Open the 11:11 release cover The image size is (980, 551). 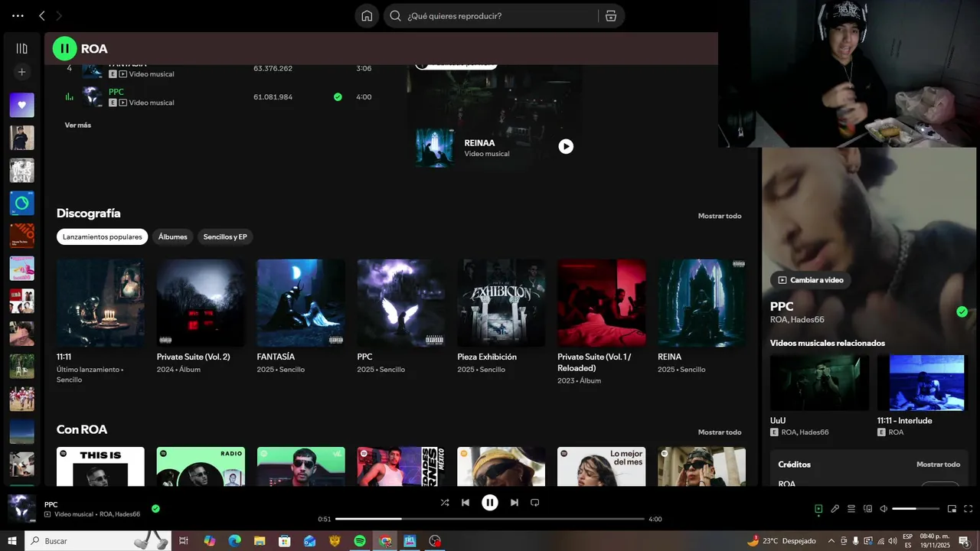point(100,303)
